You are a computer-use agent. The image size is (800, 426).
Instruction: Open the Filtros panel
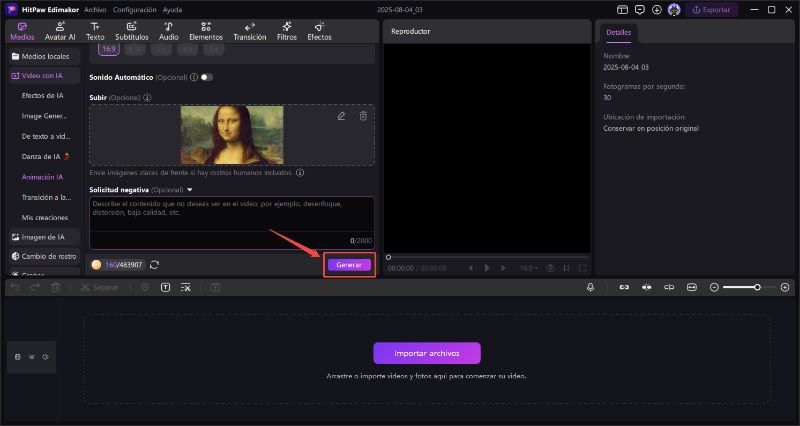tap(287, 31)
